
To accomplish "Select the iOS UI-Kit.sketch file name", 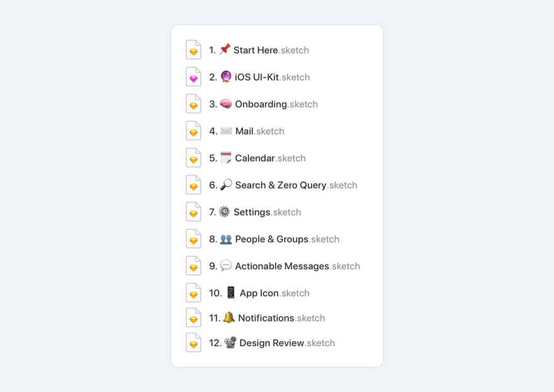I will click(x=272, y=77).
